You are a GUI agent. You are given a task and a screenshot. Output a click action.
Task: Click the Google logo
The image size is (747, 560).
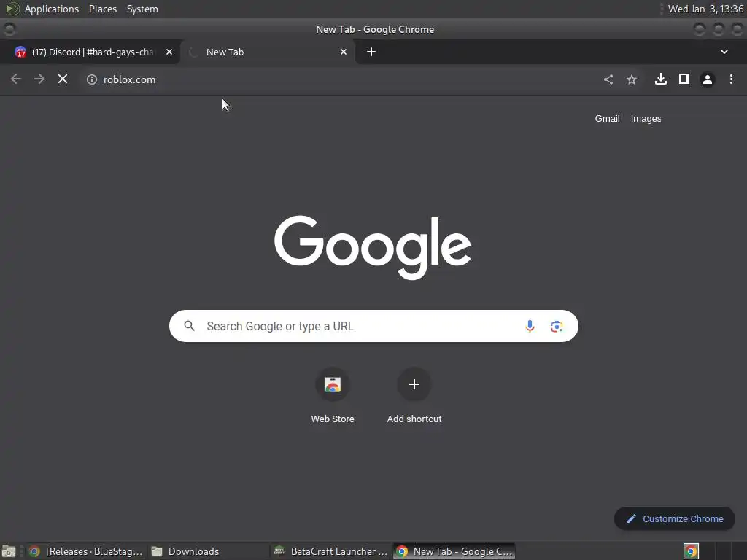coord(373,247)
